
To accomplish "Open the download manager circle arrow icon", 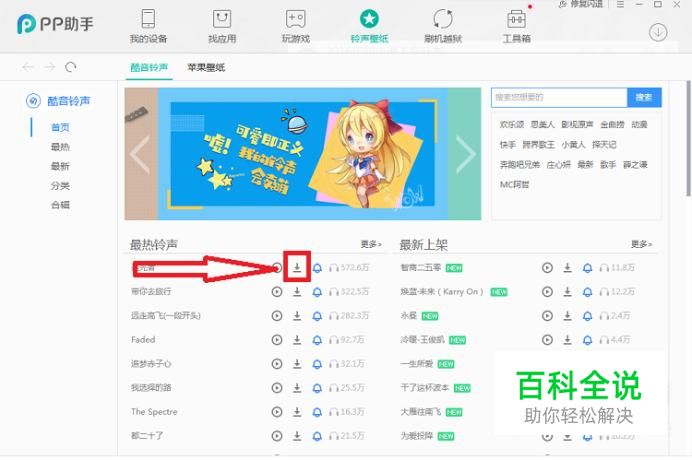I will [658, 32].
